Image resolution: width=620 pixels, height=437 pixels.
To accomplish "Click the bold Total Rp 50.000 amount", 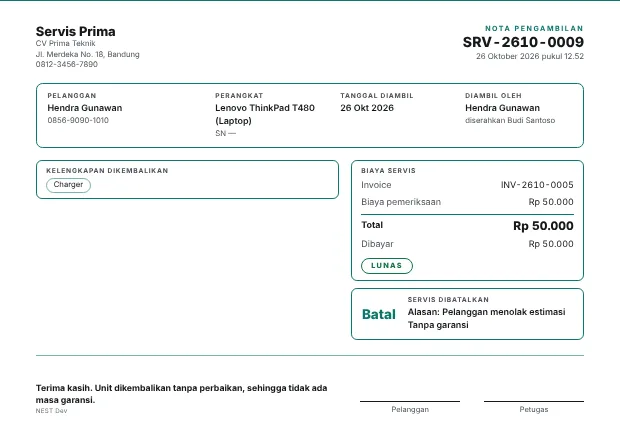I will pos(543,226).
